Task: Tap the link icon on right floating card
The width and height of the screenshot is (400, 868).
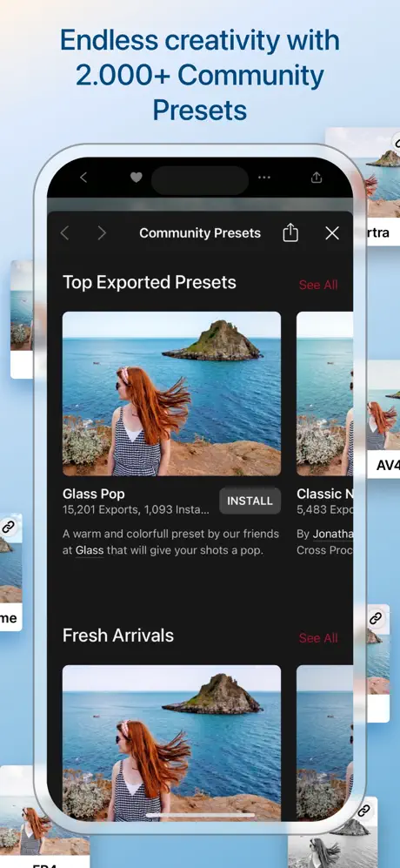Action: (376, 618)
